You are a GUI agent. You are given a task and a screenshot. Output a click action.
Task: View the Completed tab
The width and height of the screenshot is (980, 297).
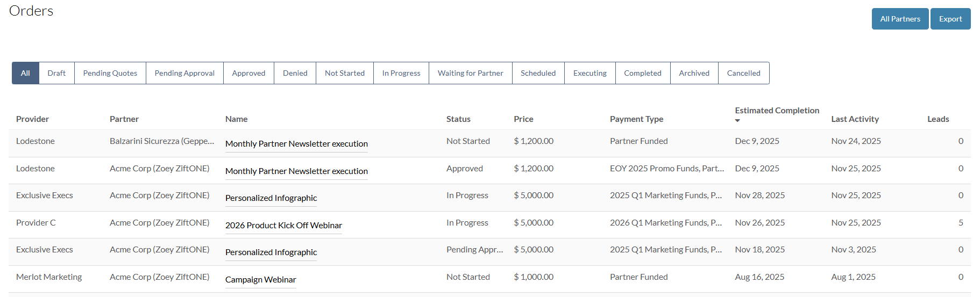coord(643,73)
